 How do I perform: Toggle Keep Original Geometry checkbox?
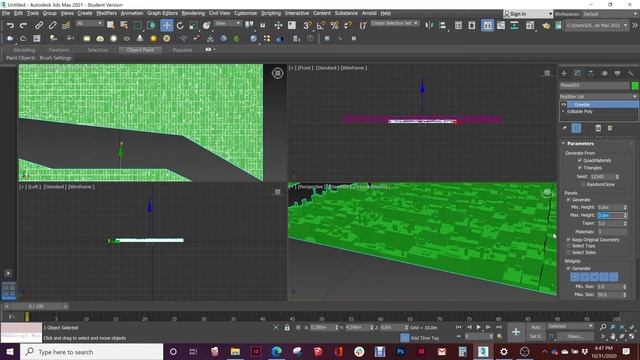tap(568, 240)
